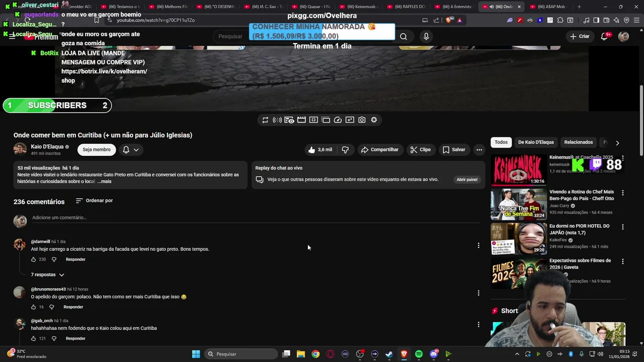Open the account avatar menu
The image size is (644, 362).
[x=623, y=37]
